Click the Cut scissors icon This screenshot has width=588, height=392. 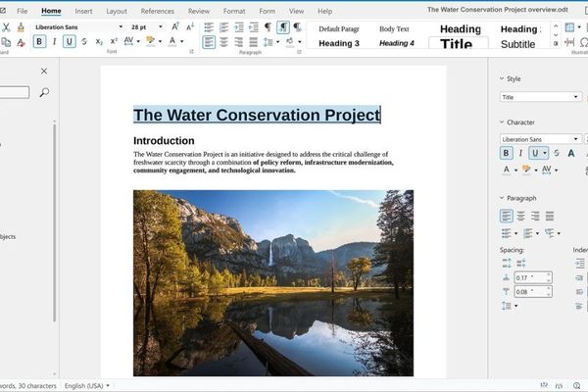(x=6, y=26)
